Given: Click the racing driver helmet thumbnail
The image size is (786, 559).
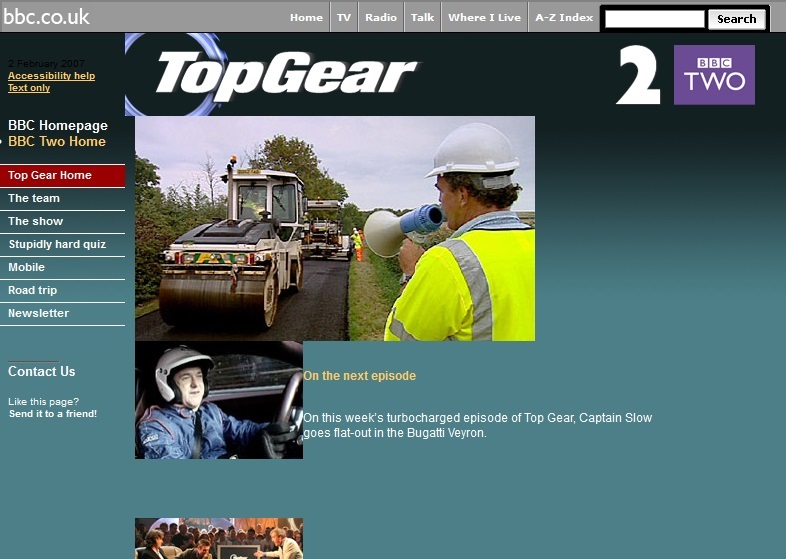Looking at the screenshot, I should coord(218,400).
